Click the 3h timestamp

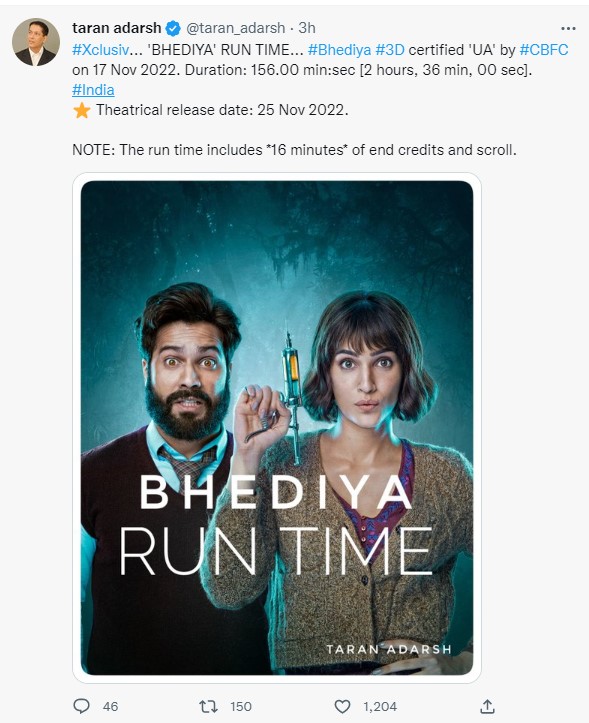[307, 28]
